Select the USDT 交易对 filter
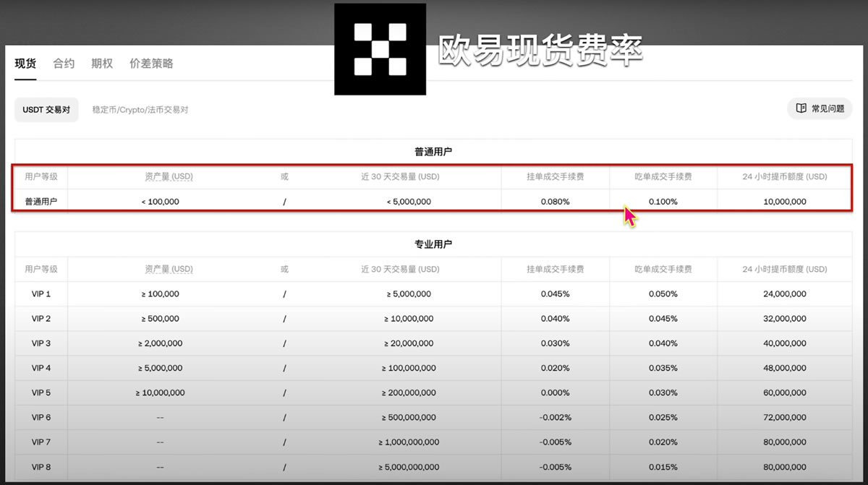 46,109
